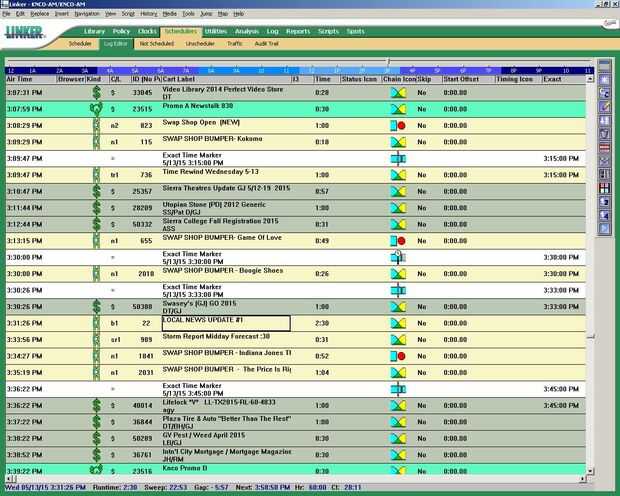Open the History menu
The width and height of the screenshot is (620, 496).
149,14
